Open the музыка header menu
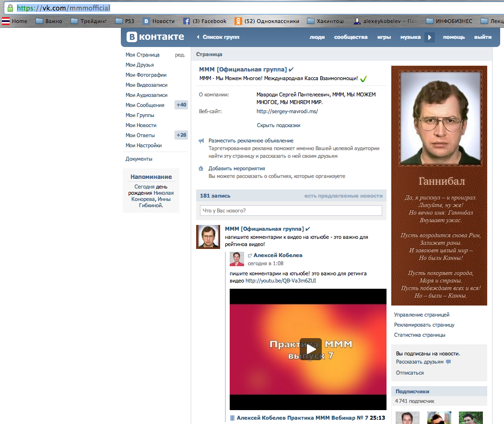The image size is (504, 424). (x=410, y=37)
